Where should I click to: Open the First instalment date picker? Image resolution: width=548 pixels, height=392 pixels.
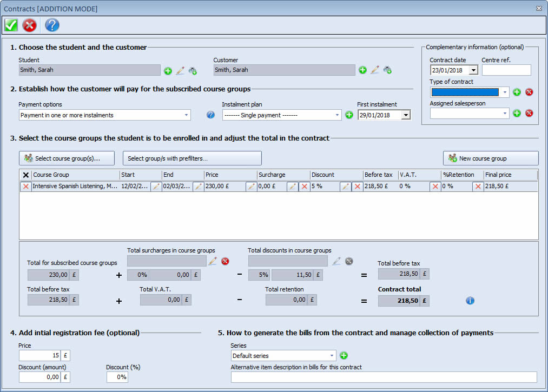[x=405, y=115]
